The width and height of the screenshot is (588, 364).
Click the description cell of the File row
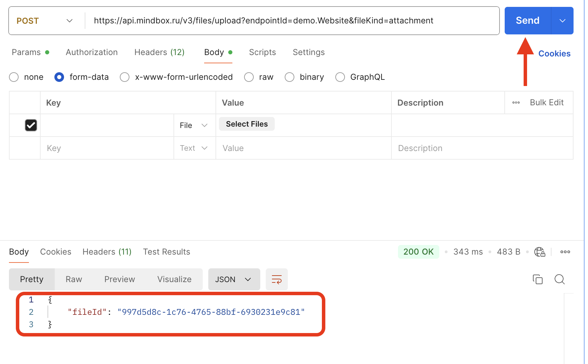click(x=482, y=125)
